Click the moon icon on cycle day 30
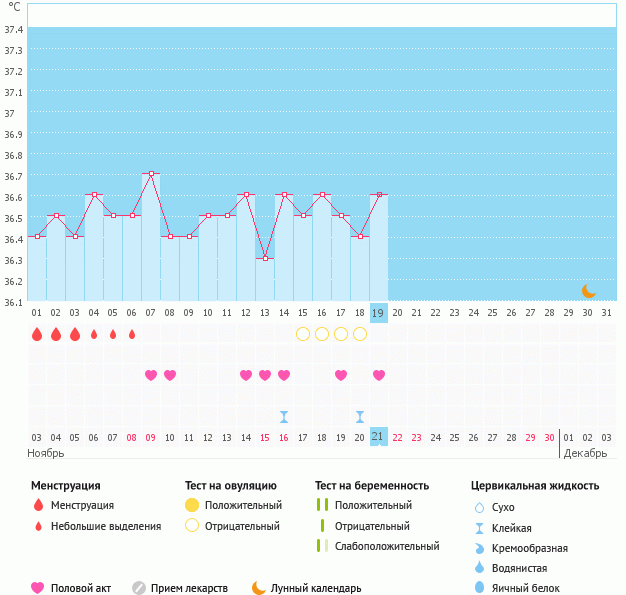 (589, 291)
